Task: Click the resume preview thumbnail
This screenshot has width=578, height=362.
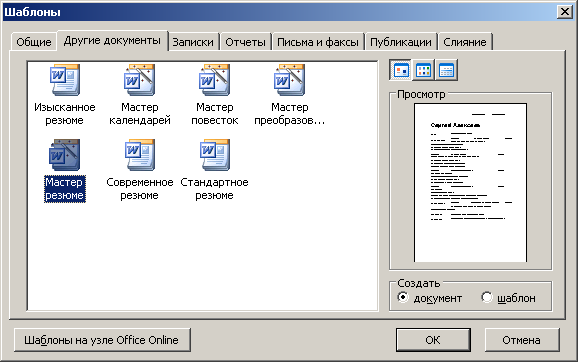Action: [470, 183]
